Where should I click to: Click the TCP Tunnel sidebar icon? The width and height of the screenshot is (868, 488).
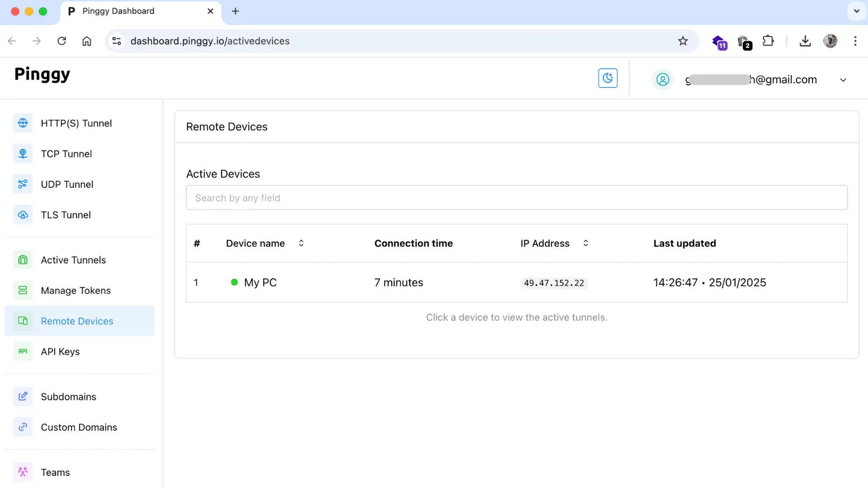23,154
